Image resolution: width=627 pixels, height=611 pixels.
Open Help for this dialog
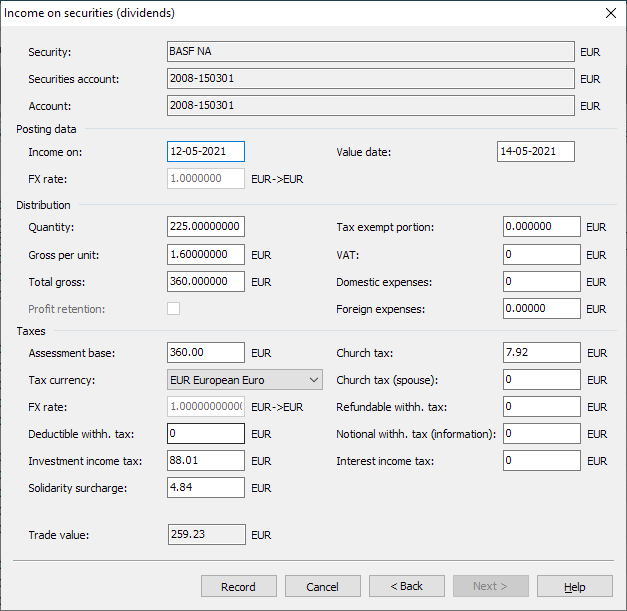point(574,586)
